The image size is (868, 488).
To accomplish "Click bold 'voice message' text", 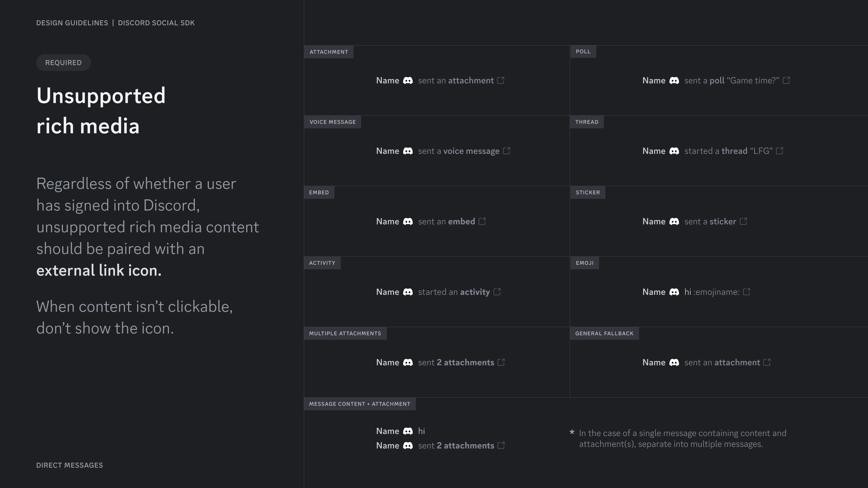I will (471, 151).
